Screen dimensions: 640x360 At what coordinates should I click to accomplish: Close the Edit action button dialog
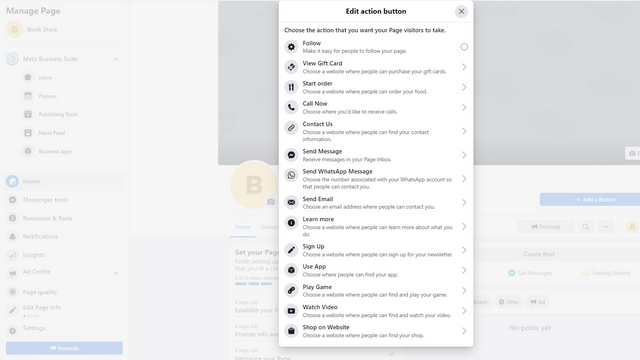point(461,11)
